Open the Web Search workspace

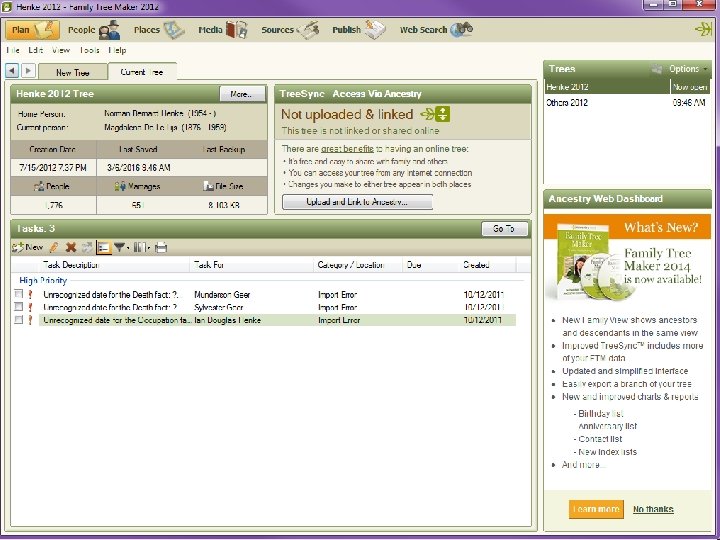[x=436, y=30]
